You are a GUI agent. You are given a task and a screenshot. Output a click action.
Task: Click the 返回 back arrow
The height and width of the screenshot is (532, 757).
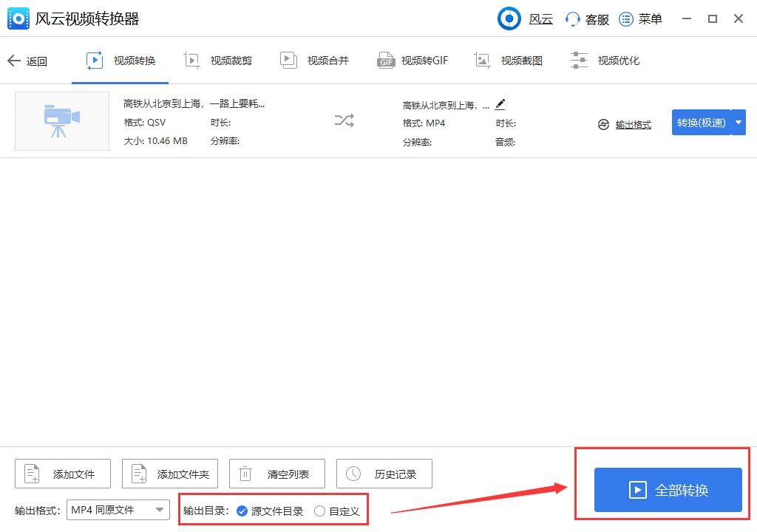pyautogui.click(x=28, y=61)
